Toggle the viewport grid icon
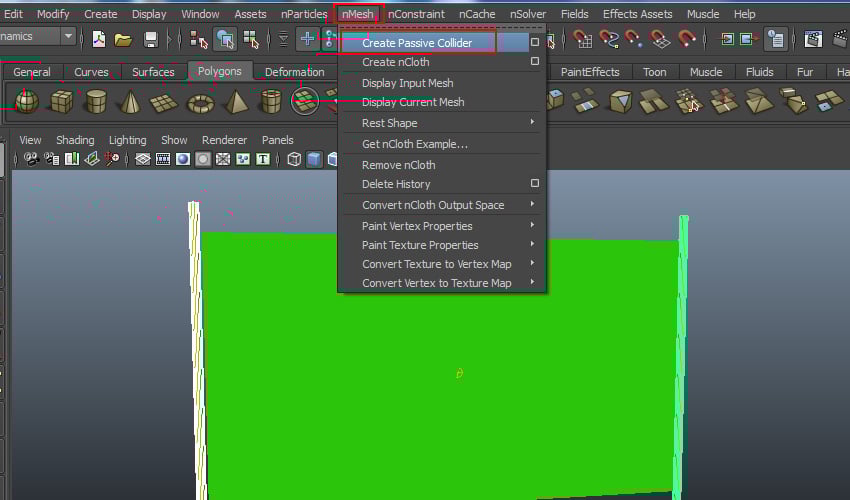Viewport: 850px width, 500px height. point(143,159)
